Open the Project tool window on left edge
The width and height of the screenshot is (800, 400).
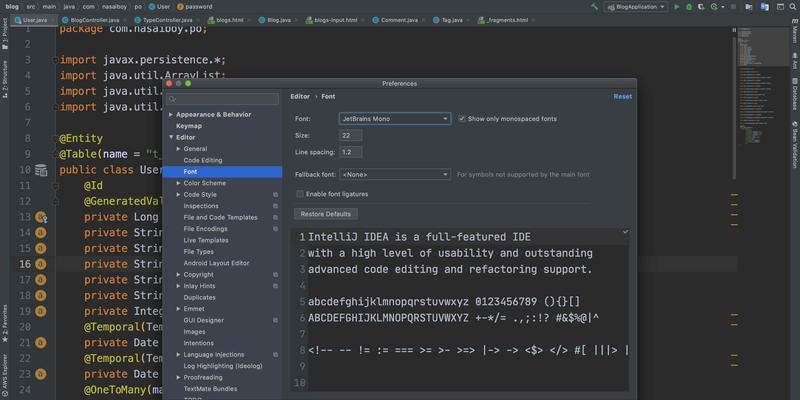point(5,34)
